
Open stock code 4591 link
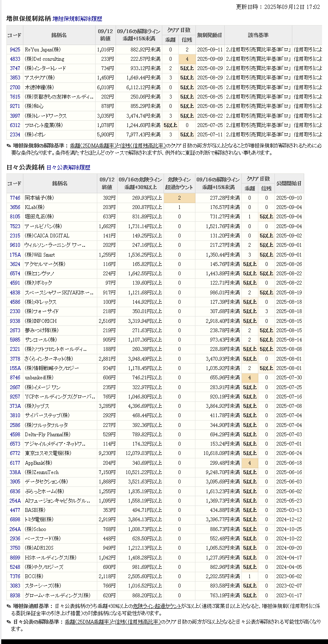15,283
